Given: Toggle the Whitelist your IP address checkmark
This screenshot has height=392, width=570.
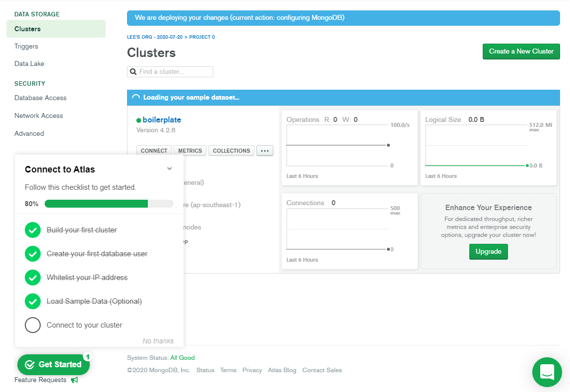Looking at the screenshot, I should tap(33, 278).
